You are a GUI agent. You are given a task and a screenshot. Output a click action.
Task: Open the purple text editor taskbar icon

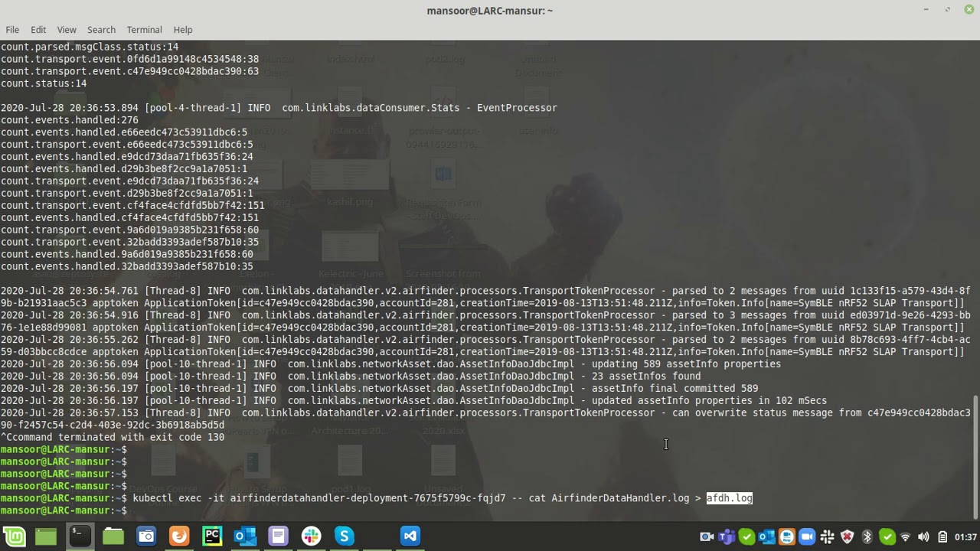click(x=278, y=536)
